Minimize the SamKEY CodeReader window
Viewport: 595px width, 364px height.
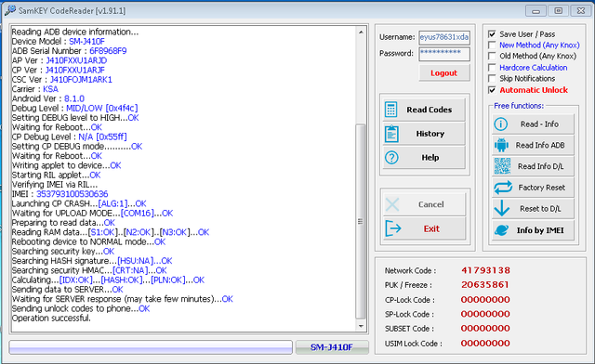pyautogui.click(x=535, y=10)
